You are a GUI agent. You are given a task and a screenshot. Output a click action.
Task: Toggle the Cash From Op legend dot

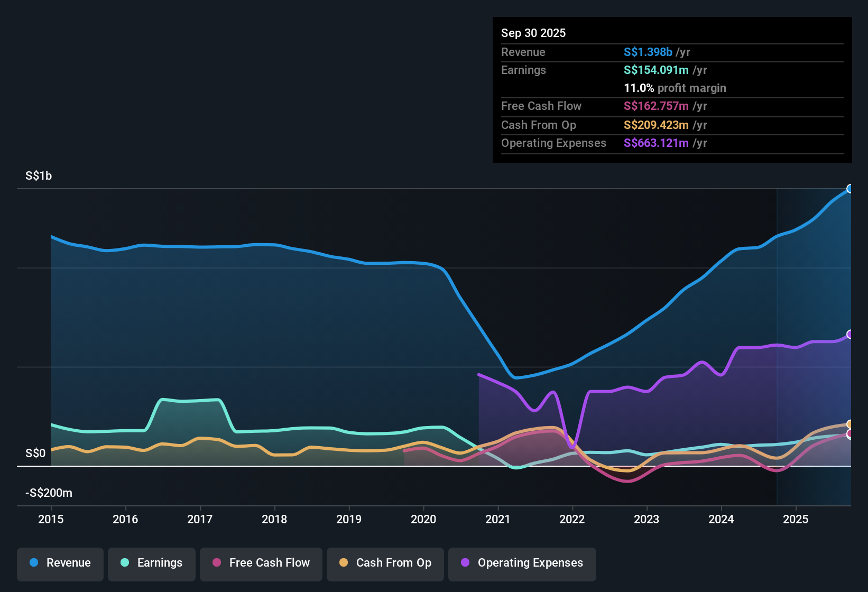click(x=343, y=563)
